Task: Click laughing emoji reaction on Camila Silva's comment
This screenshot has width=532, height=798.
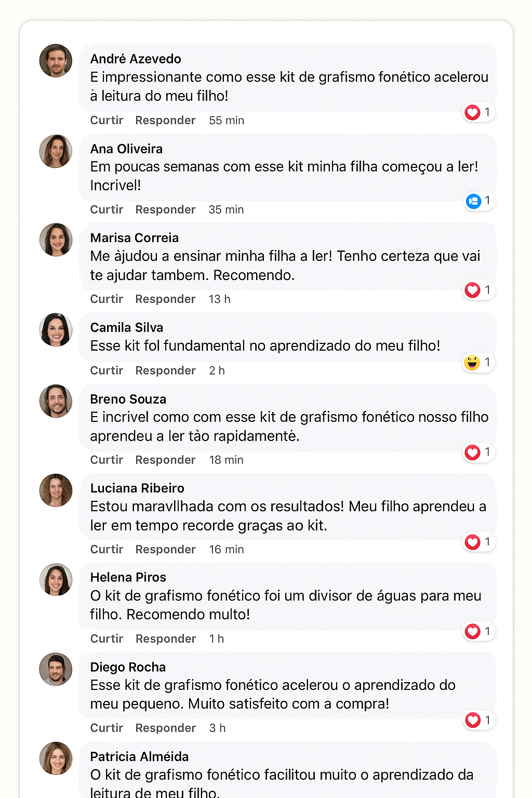Action: 472,362
